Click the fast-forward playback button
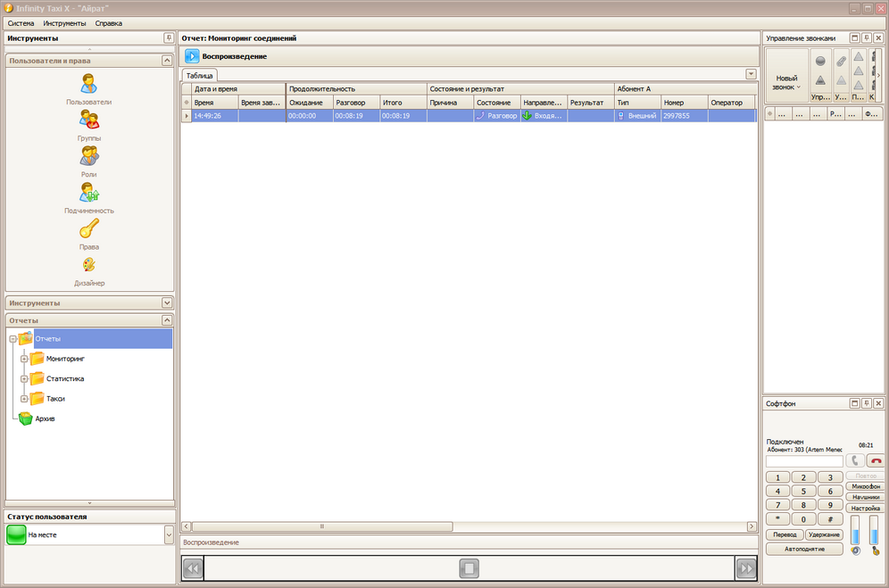This screenshot has height=588, width=889. pyautogui.click(x=746, y=568)
